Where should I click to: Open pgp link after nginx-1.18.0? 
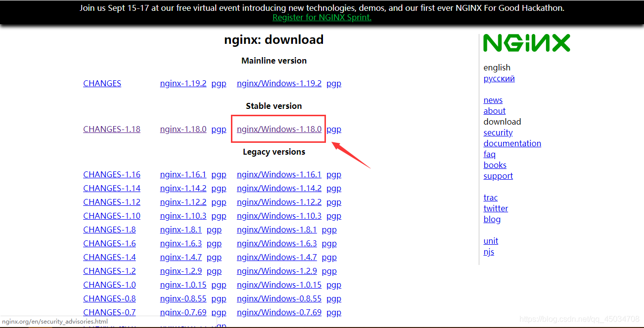click(x=219, y=129)
